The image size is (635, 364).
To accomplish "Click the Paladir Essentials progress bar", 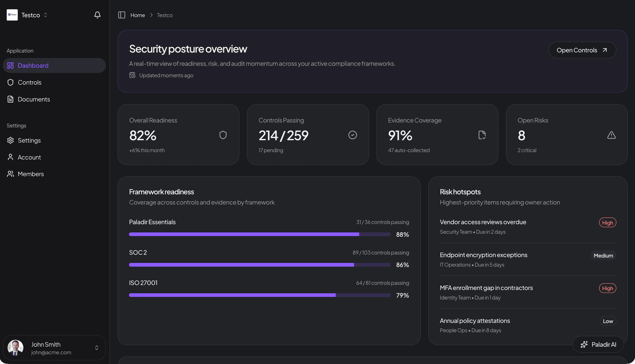I will pyautogui.click(x=260, y=234).
